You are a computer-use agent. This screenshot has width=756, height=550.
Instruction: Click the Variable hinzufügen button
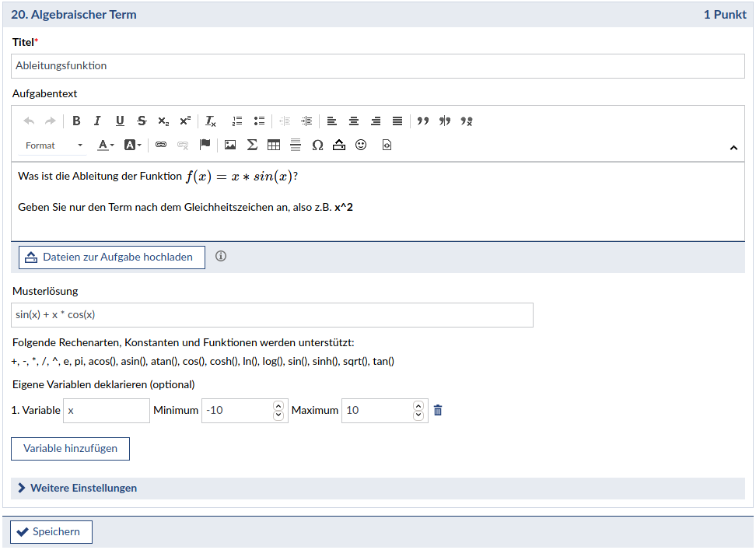click(x=70, y=449)
